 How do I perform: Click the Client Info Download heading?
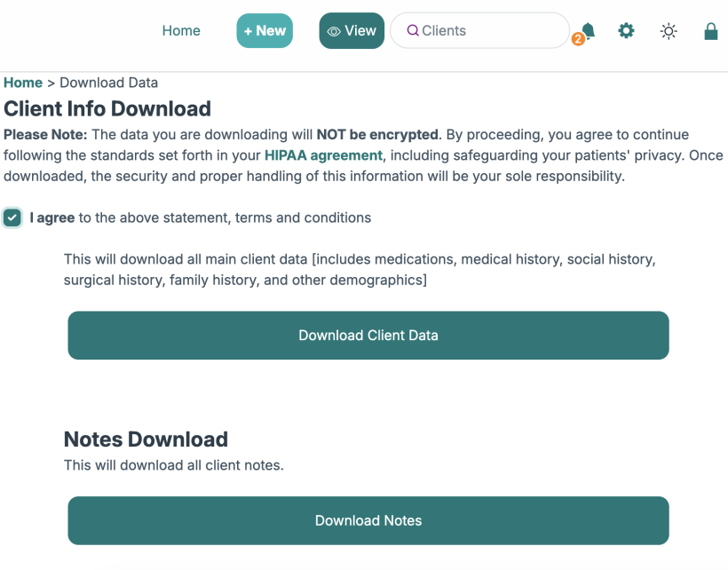coord(107,108)
